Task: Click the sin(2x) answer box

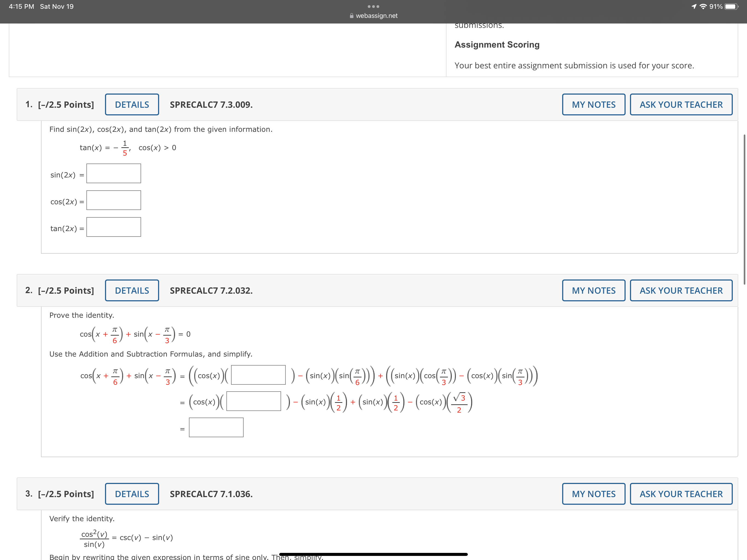Action: 113,173
